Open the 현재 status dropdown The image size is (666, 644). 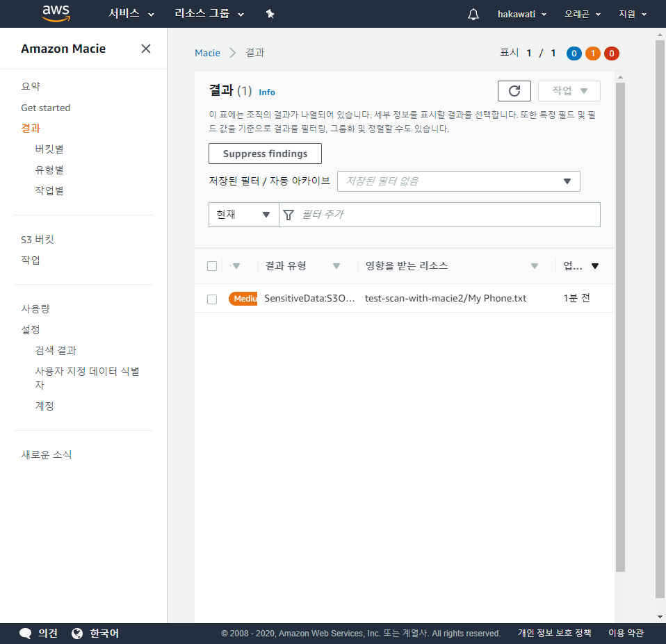(x=243, y=215)
